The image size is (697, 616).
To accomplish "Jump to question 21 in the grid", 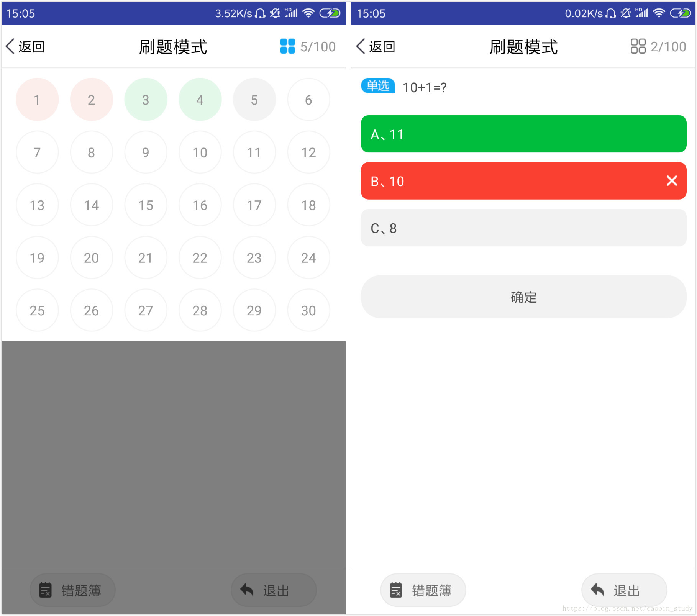I will [x=146, y=257].
